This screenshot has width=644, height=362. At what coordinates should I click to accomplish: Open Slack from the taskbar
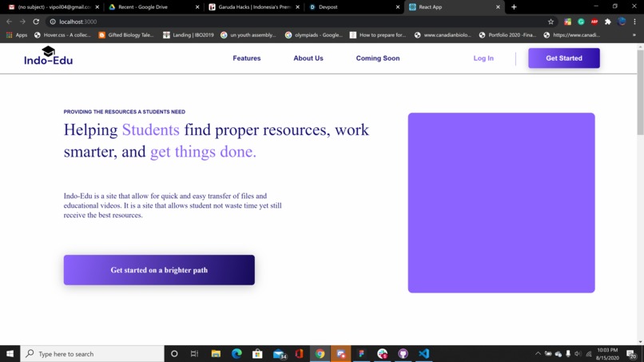coord(383,354)
